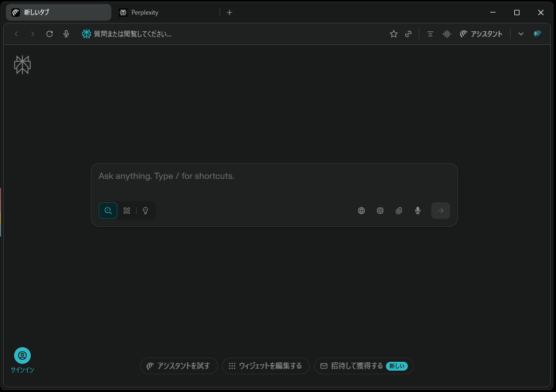Click the address bar microphone icon
This screenshot has height=392, width=556.
(66, 34)
